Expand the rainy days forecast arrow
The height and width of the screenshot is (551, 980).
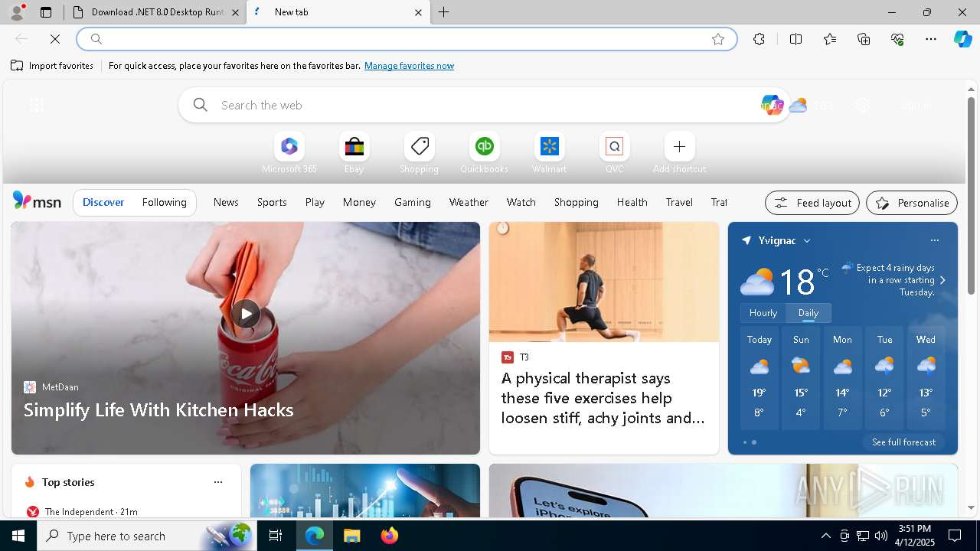point(942,280)
